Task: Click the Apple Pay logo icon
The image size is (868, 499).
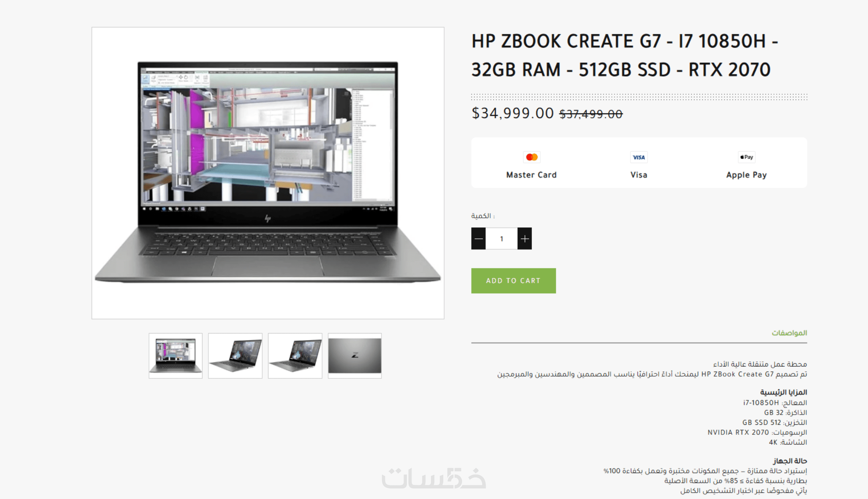Action: click(x=746, y=157)
